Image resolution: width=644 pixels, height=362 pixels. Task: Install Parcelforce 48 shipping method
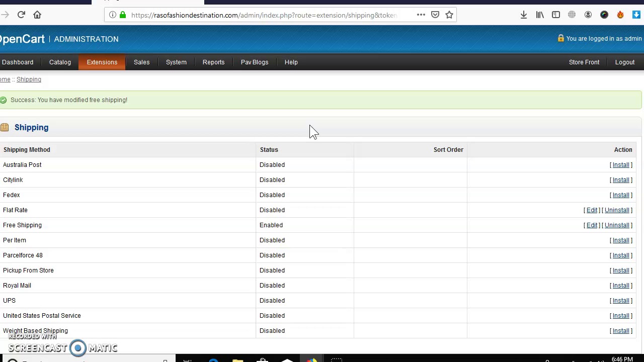pos(621,255)
